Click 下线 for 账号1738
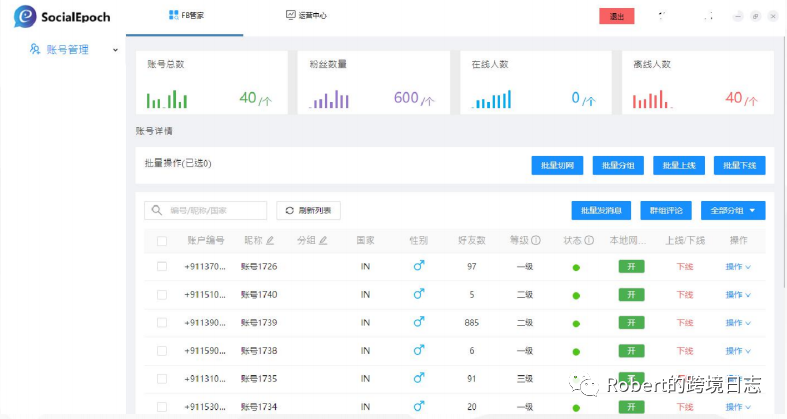This screenshot has width=787, height=419. 685,351
